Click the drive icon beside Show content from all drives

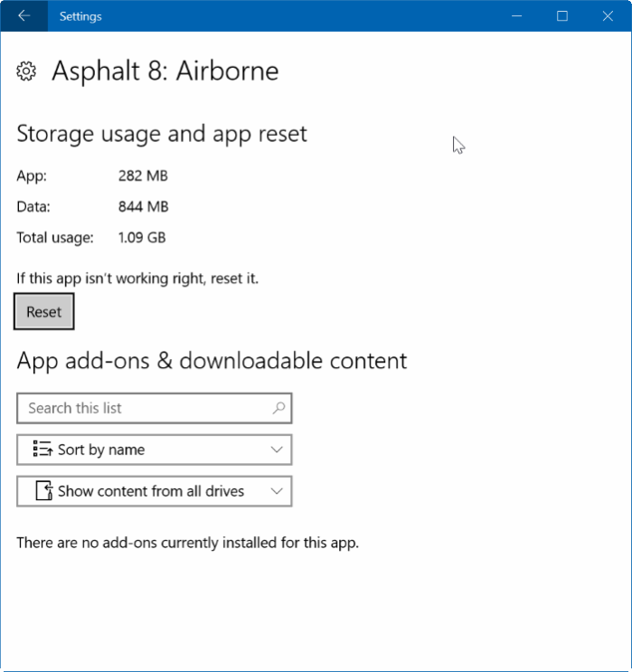click(44, 491)
